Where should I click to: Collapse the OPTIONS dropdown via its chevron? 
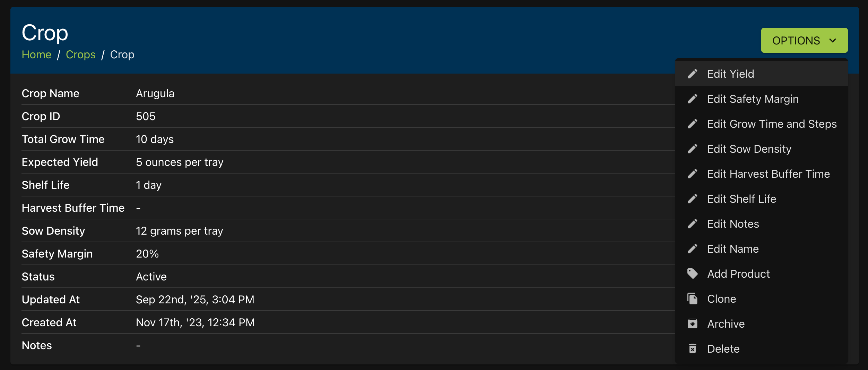[x=833, y=41]
